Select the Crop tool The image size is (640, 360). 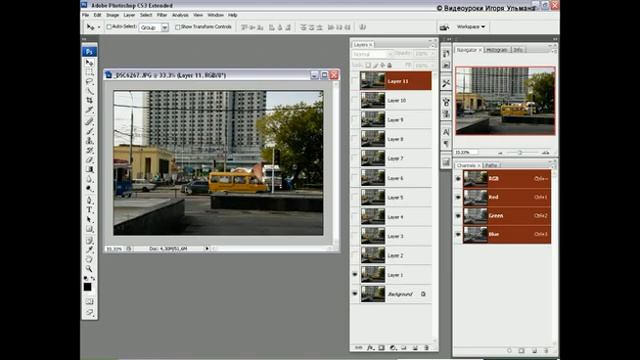point(89,100)
